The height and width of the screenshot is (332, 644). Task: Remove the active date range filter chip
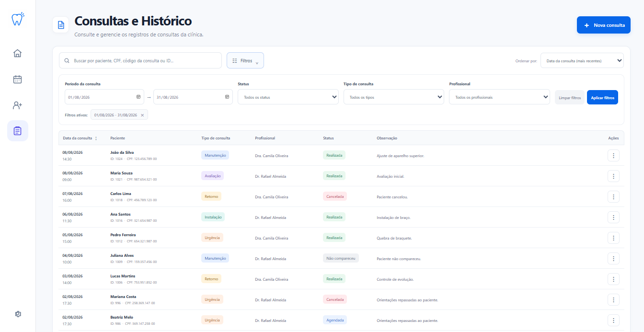[142, 115]
